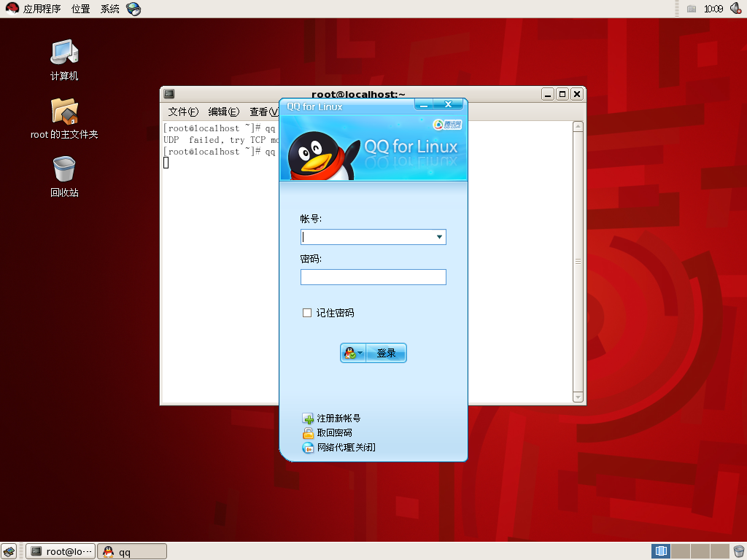Close the QQ for Linux window

[x=448, y=104]
